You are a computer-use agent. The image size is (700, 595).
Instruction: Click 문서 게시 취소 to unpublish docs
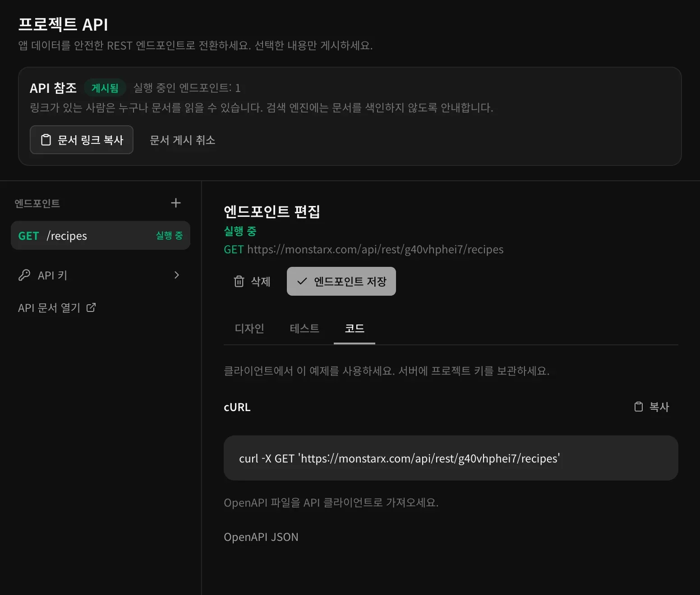[x=183, y=140]
